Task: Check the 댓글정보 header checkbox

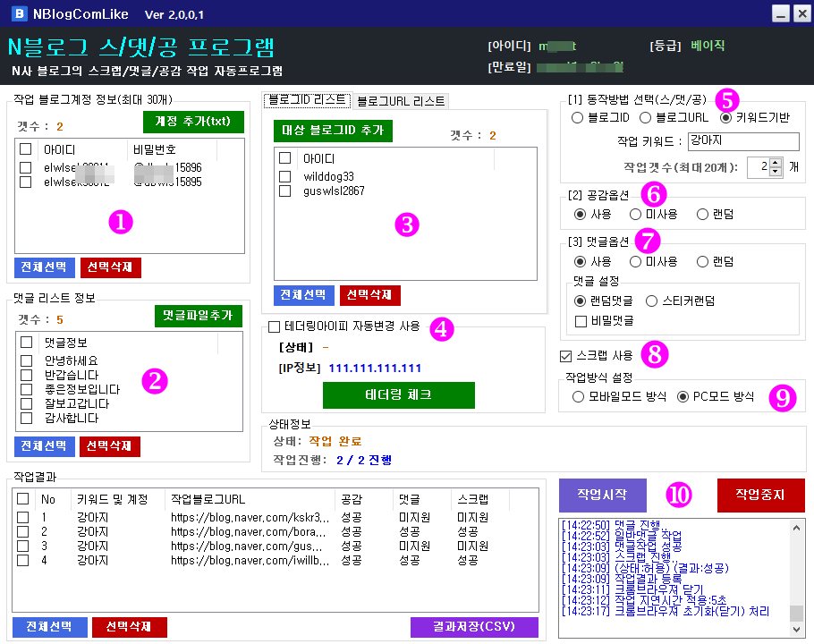Action: click(x=27, y=343)
